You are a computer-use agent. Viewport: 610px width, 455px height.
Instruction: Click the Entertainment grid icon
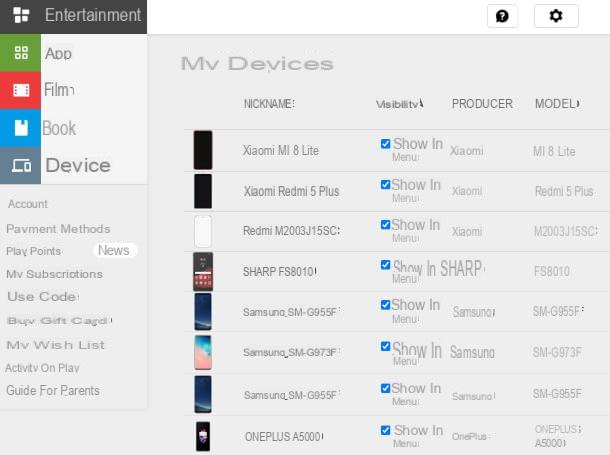[x=21, y=16]
